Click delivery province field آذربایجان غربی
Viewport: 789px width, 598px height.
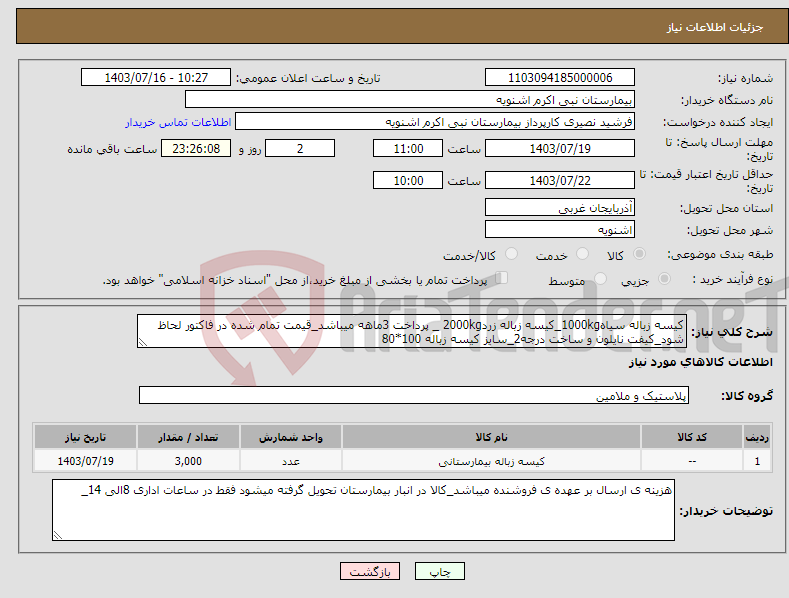560,207
